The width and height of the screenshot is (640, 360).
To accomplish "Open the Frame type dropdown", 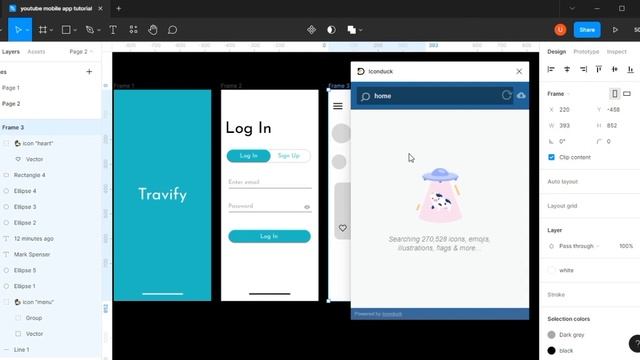I will click(x=558, y=94).
